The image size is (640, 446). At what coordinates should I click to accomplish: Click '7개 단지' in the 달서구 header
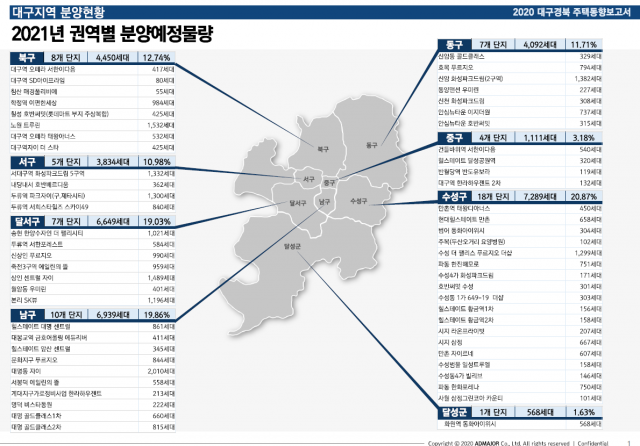(66, 222)
